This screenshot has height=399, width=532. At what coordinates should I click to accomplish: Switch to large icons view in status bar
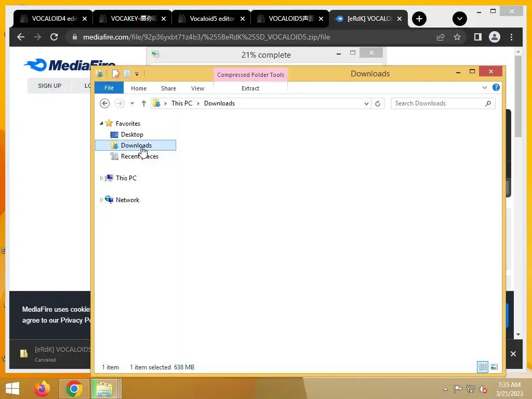[494, 367]
